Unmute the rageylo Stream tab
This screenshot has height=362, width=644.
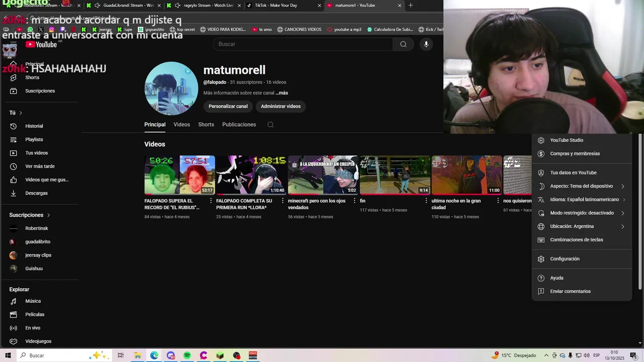pyautogui.click(x=178, y=6)
